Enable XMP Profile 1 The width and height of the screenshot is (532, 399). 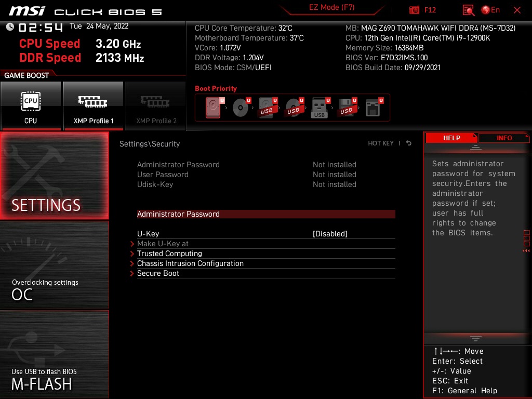94,106
